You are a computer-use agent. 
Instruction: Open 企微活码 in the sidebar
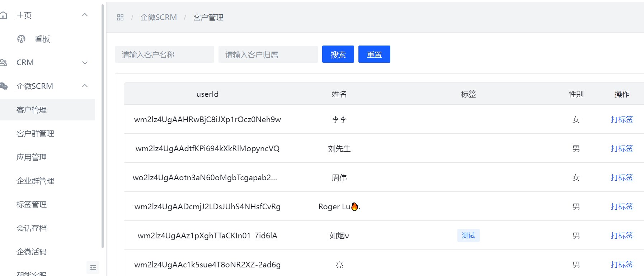32,252
